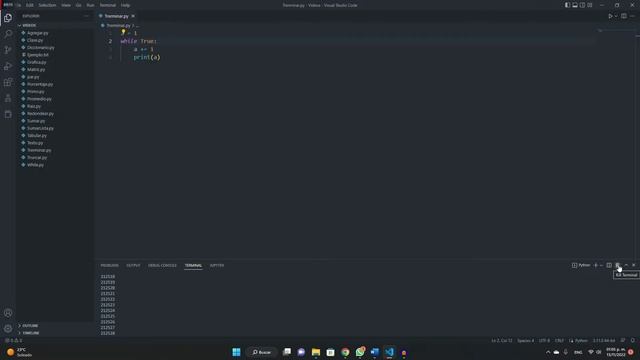The width and height of the screenshot is (640, 360).
Task: Open the View menu
Action: 66,5
